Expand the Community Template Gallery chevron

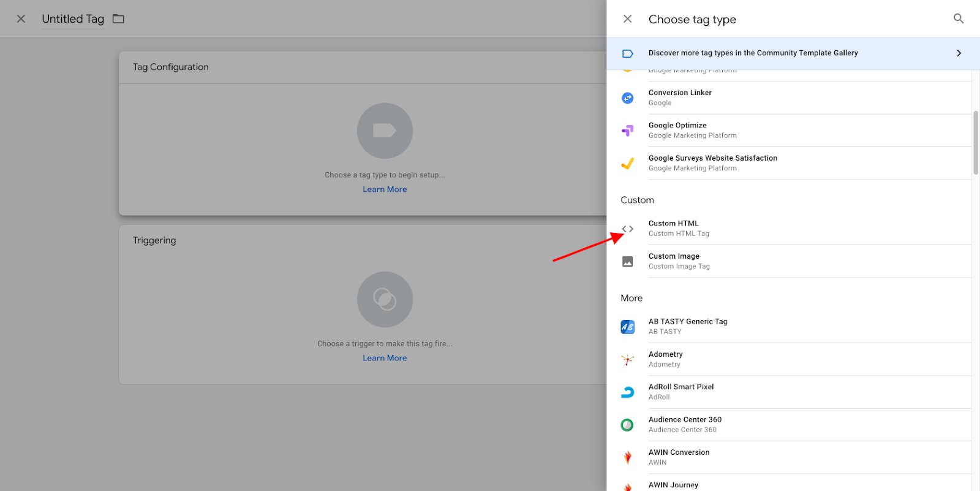pyautogui.click(x=959, y=53)
